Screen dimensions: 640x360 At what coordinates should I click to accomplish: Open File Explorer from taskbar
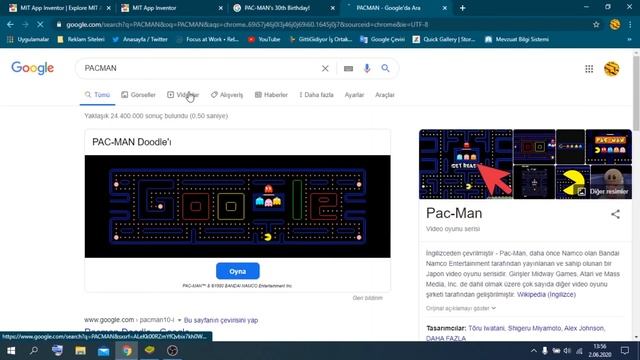tap(80, 351)
